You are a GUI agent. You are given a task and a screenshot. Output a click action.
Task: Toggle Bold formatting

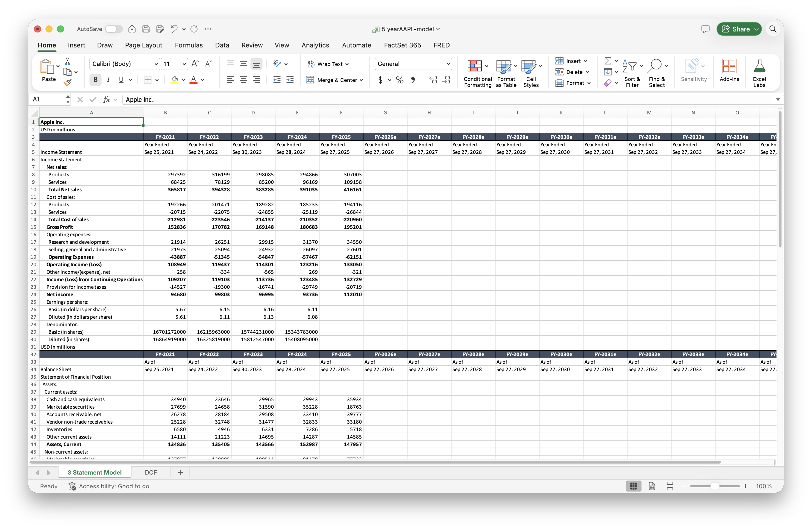pos(95,80)
